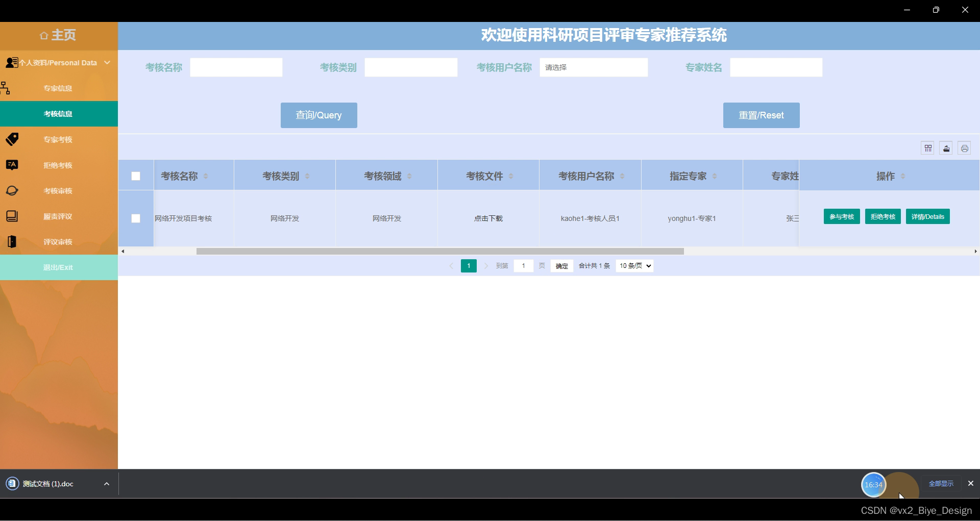Click the print table icon
Image resolution: width=980 pixels, height=521 pixels.
965,148
